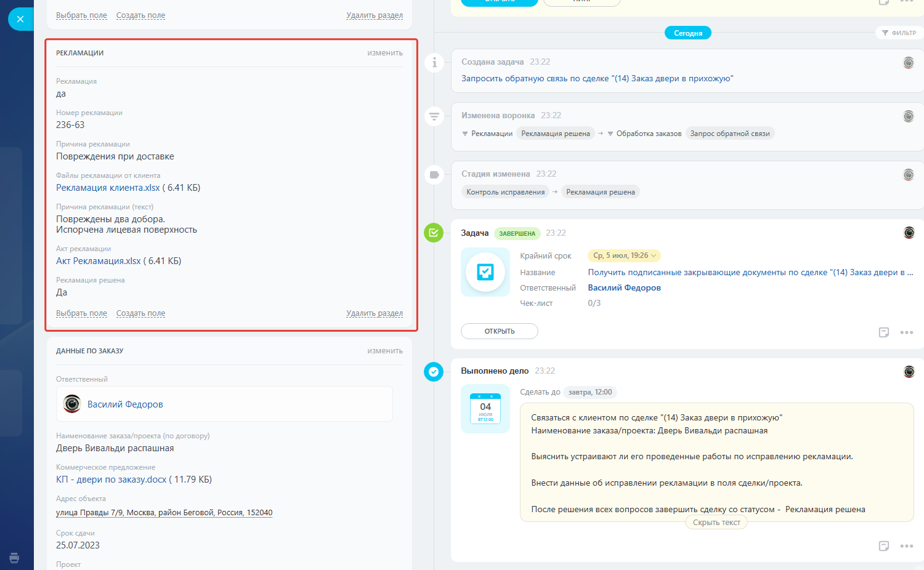Click the green checkmark icon beside Задача

[434, 233]
